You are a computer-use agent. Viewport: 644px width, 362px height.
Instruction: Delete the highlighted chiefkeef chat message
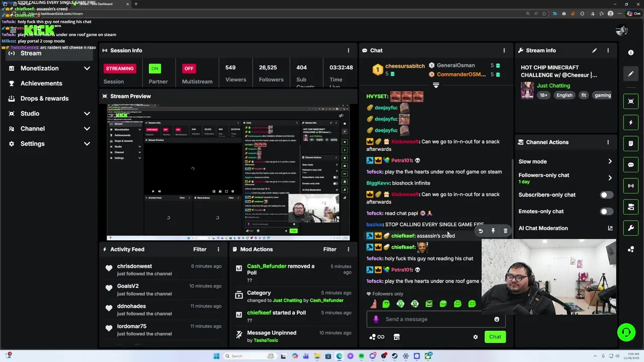pos(506,231)
